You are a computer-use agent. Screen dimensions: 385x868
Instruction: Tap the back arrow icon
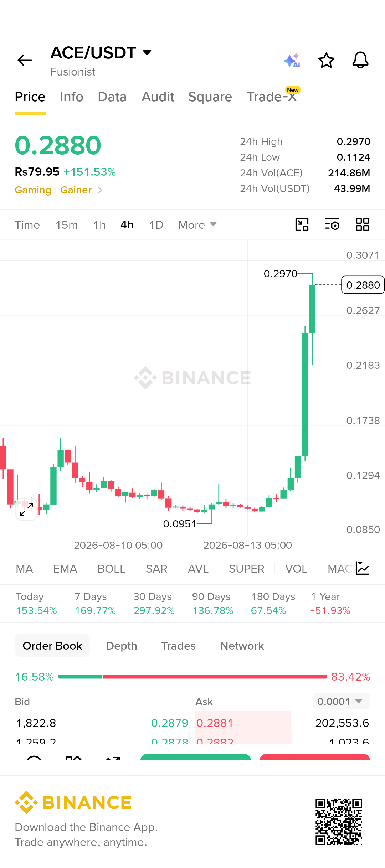(25, 60)
